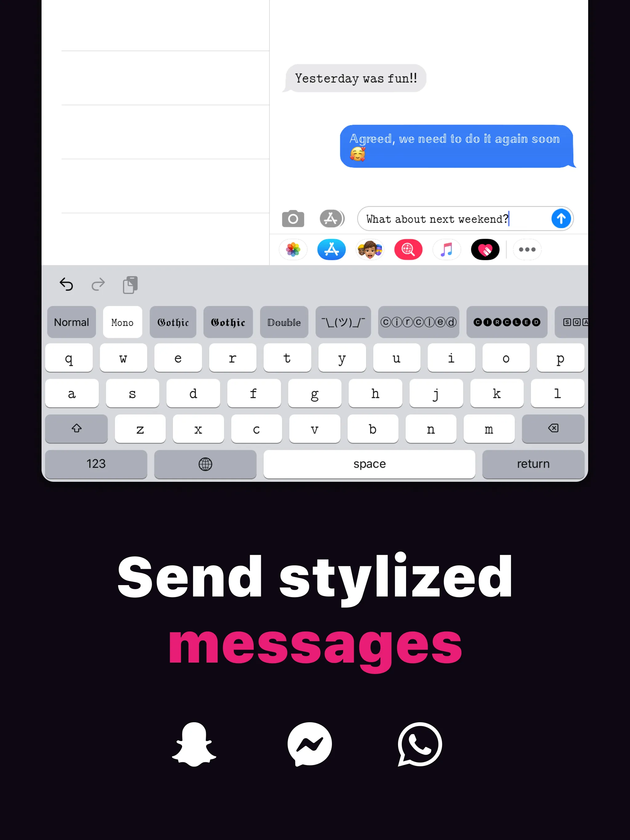Tap the send message arrow button
Viewport: 630px width, 840px height.
click(x=561, y=219)
